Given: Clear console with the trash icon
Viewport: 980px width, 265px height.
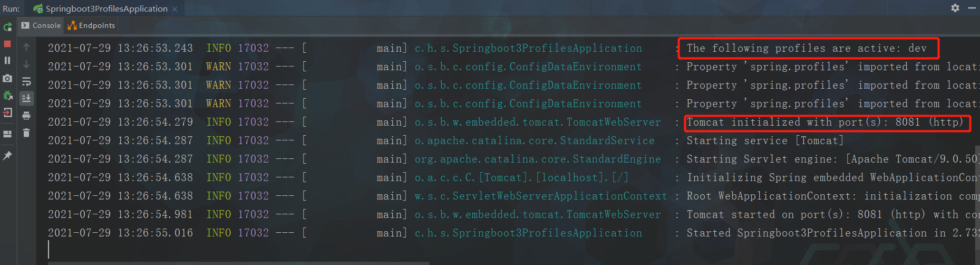Looking at the screenshot, I should pos(26,133).
